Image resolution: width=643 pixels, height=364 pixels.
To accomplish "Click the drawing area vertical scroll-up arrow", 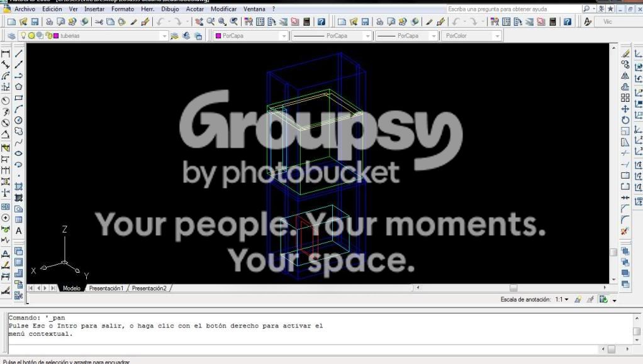I will point(613,48).
